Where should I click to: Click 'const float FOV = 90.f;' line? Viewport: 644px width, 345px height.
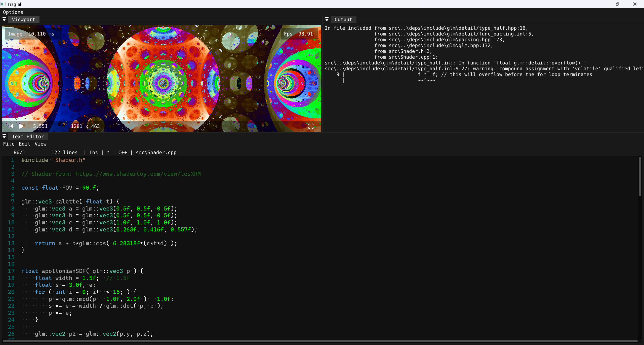tap(60, 188)
